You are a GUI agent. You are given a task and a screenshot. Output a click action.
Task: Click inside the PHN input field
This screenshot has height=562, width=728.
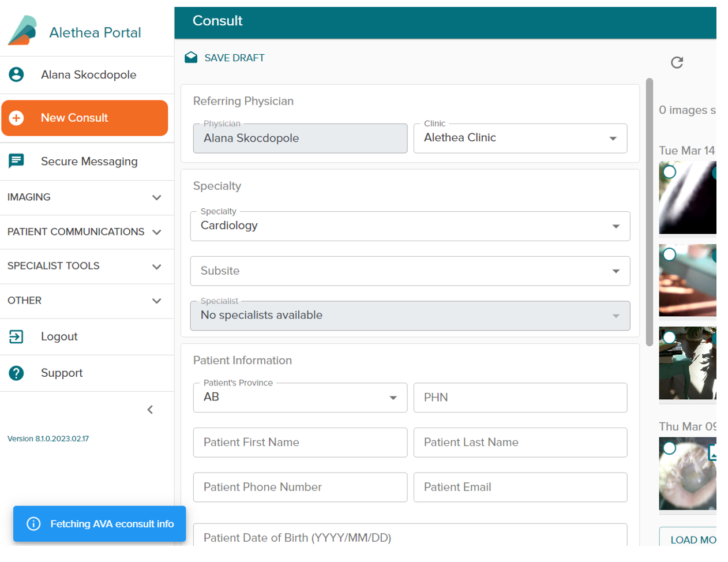click(520, 398)
